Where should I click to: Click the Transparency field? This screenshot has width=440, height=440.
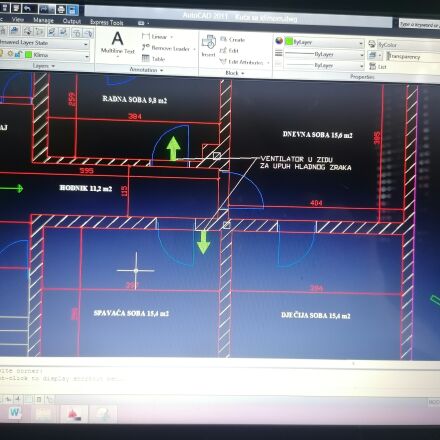(413, 57)
